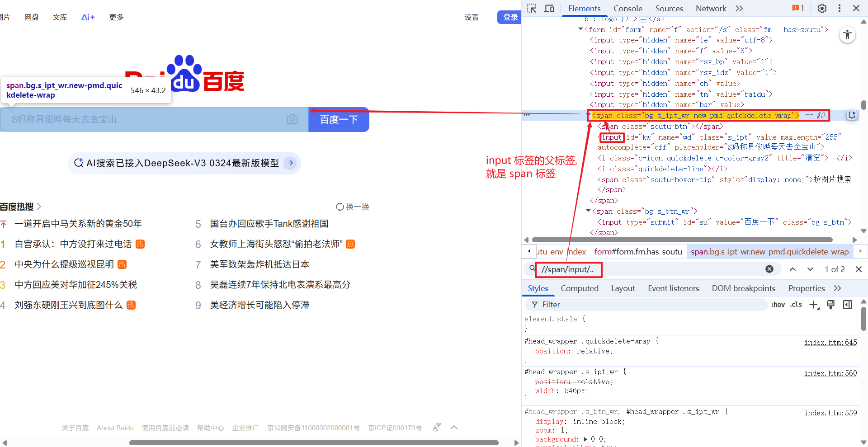This screenshot has width=868, height=447.
Task: Open the Properties tab
Action: click(807, 288)
